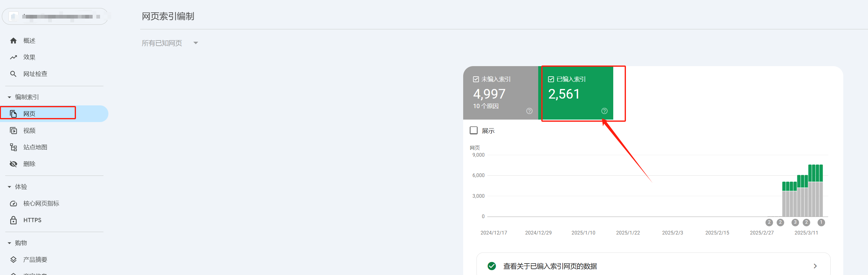Click help icon on 已编入索引 card
Screen dimensions: 868x275
604,111
